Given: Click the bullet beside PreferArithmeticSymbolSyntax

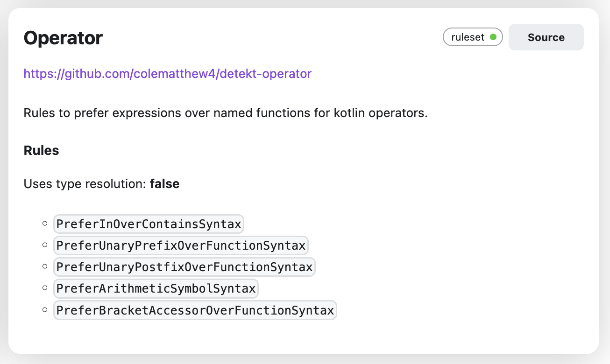Looking at the screenshot, I should [x=45, y=288].
